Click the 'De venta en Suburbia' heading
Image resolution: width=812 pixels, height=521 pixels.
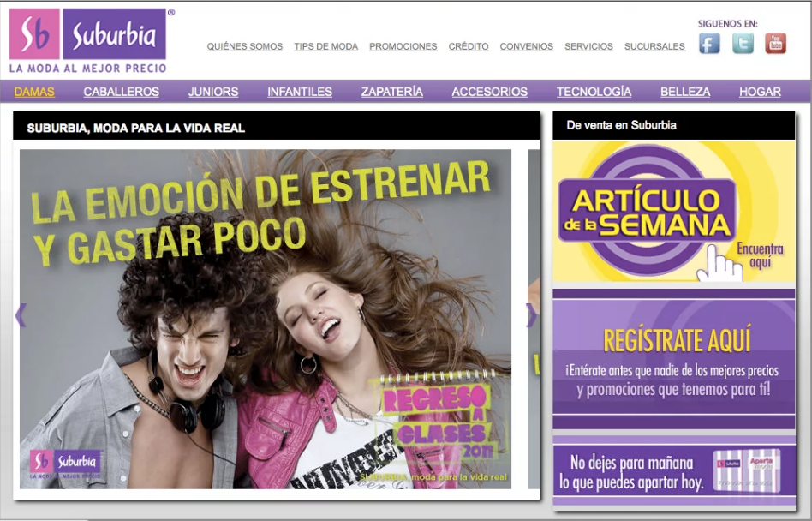(x=622, y=125)
